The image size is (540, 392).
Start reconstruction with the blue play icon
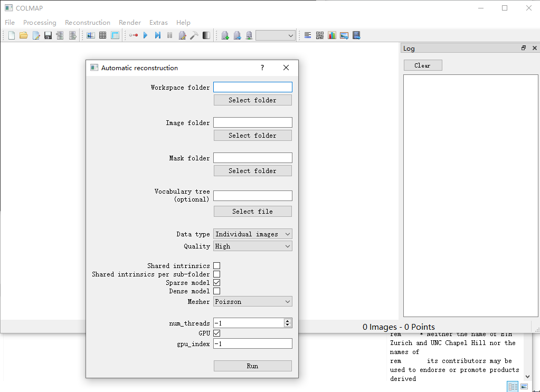pyautogui.click(x=145, y=35)
